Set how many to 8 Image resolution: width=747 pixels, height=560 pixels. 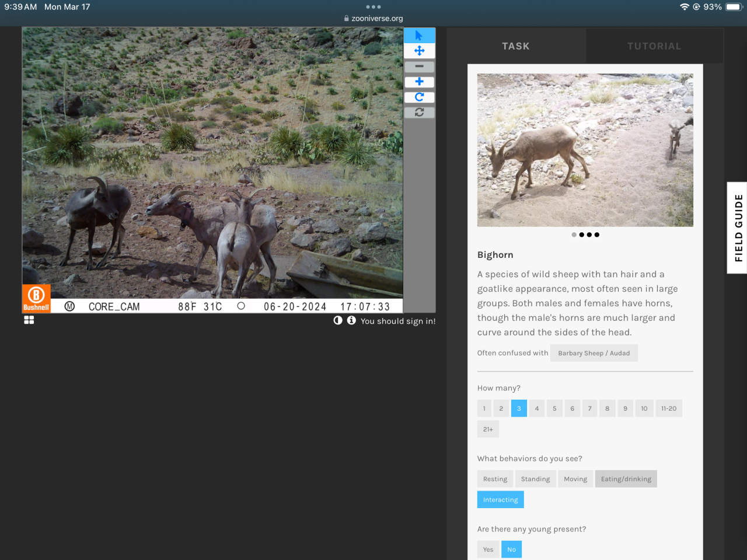[608, 408]
